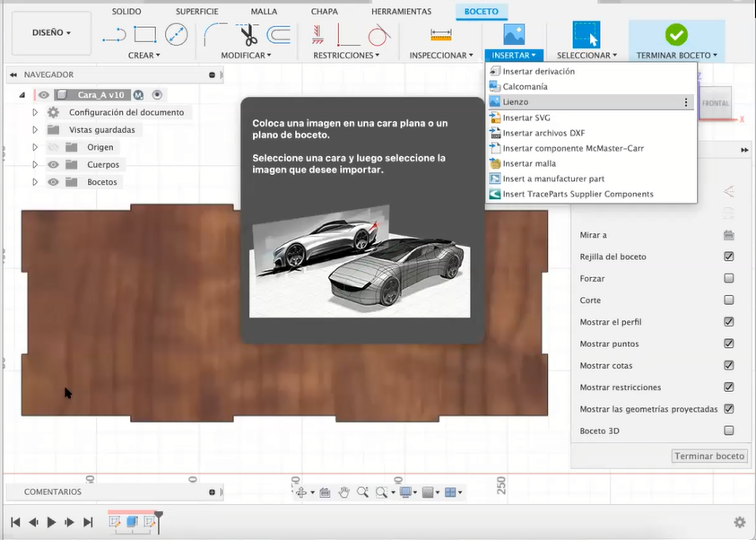Image resolution: width=756 pixels, height=540 pixels.
Task: Select the Fillet tool in Modificar
Action: click(216, 35)
